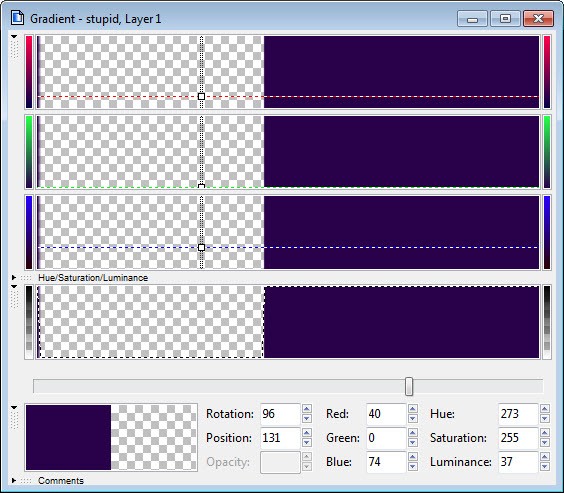Increase Green value with up arrow

click(413, 433)
